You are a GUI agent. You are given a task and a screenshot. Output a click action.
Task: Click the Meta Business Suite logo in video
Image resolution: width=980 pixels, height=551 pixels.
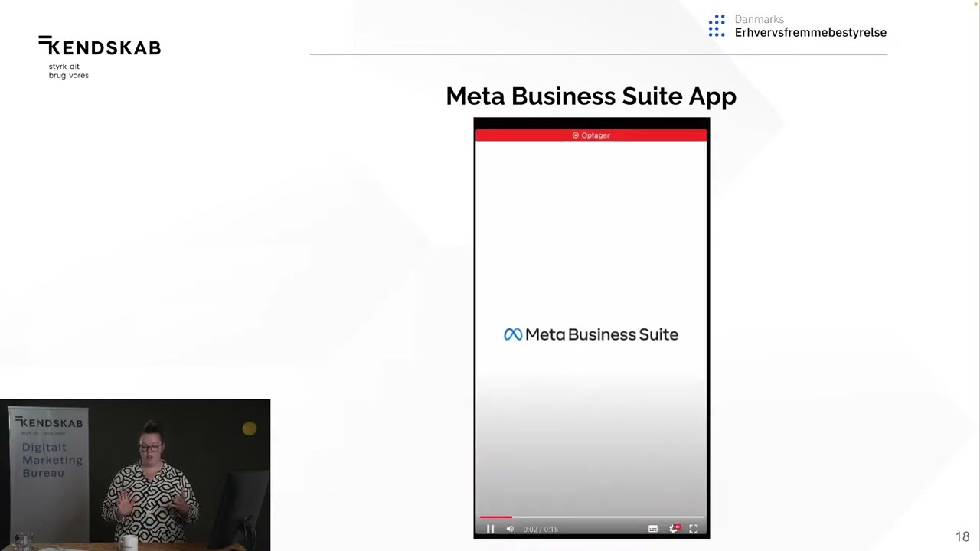(591, 334)
